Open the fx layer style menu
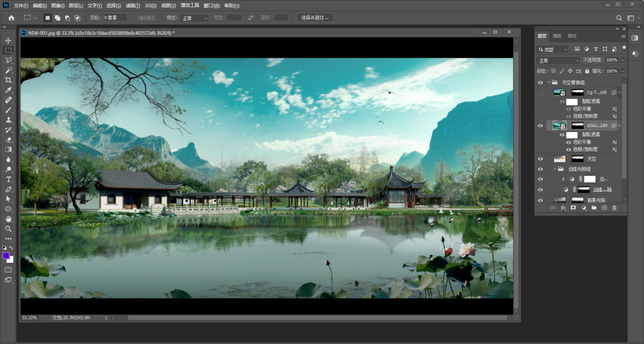The image size is (644, 344). 563,208
